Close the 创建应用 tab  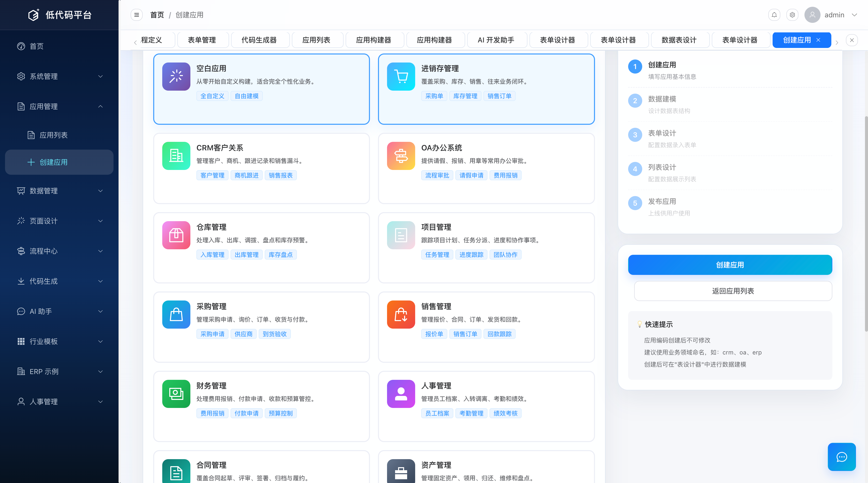pyautogui.click(x=818, y=40)
